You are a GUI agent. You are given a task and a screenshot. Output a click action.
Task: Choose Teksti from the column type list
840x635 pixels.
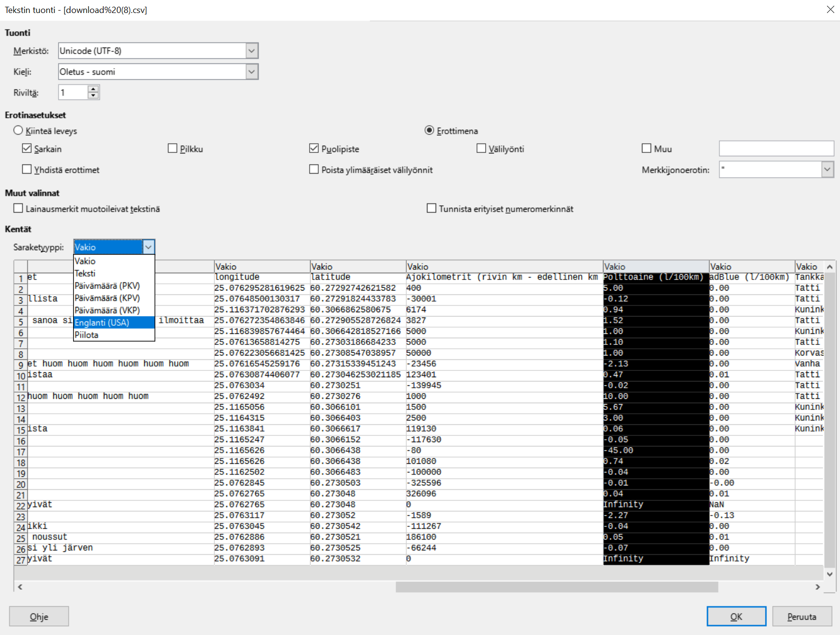point(114,273)
